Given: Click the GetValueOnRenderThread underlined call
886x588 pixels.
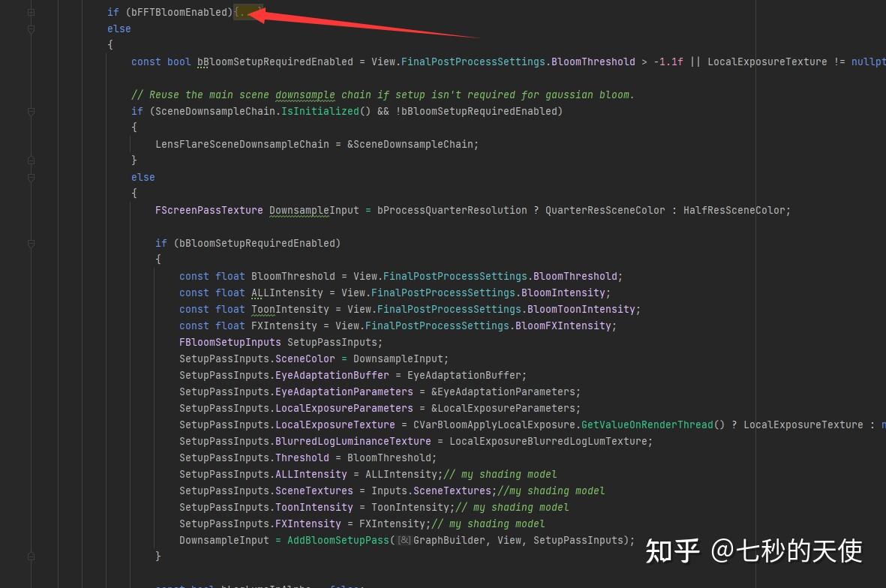Looking at the screenshot, I should (x=647, y=424).
